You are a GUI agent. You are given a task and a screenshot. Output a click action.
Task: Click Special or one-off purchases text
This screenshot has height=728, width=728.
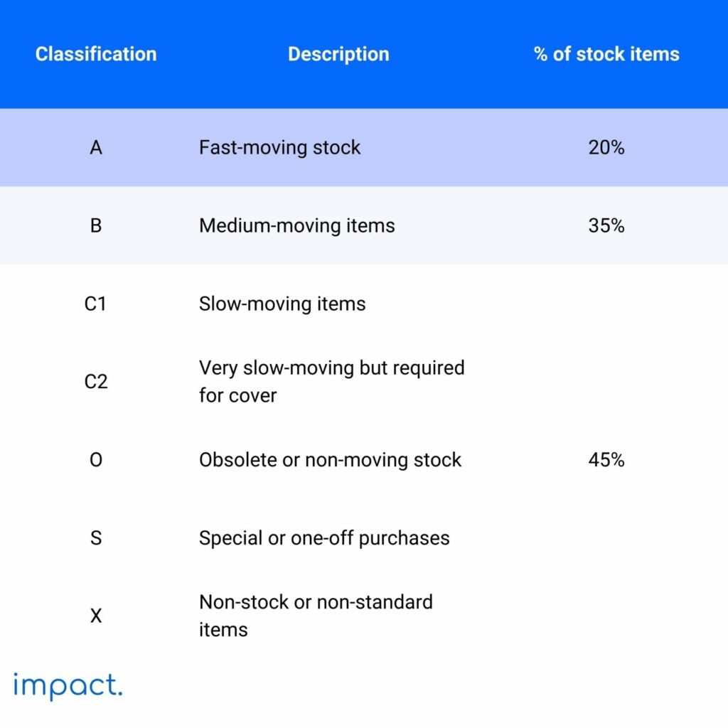point(324,538)
